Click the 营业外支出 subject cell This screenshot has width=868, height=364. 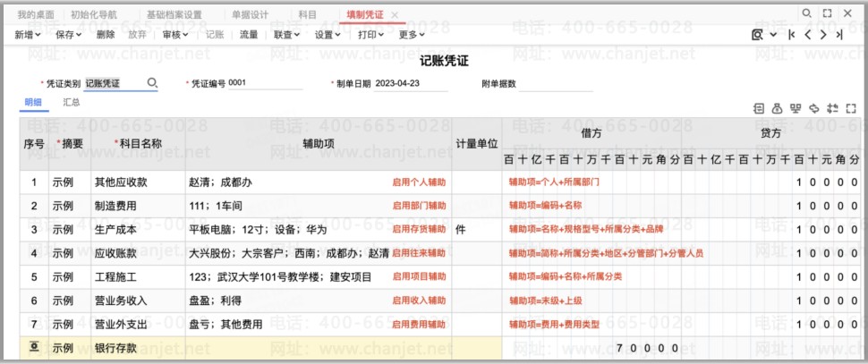[x=139, y=325]
